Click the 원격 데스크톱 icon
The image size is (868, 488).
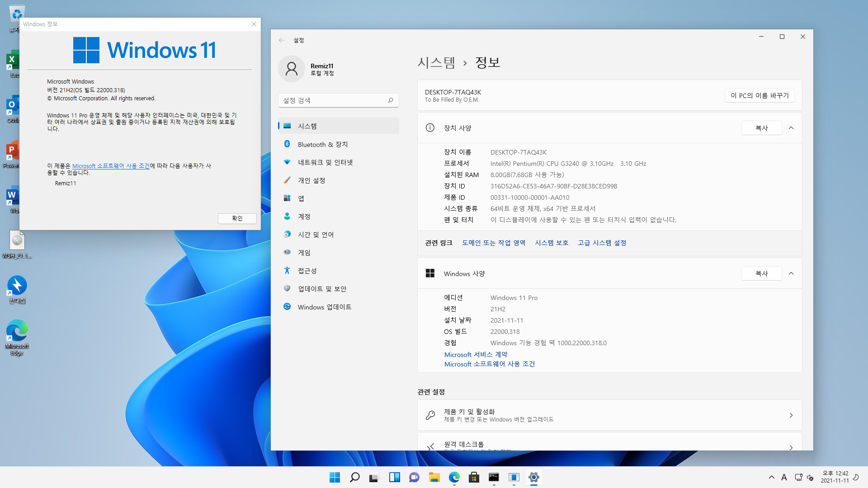(430, 446)
